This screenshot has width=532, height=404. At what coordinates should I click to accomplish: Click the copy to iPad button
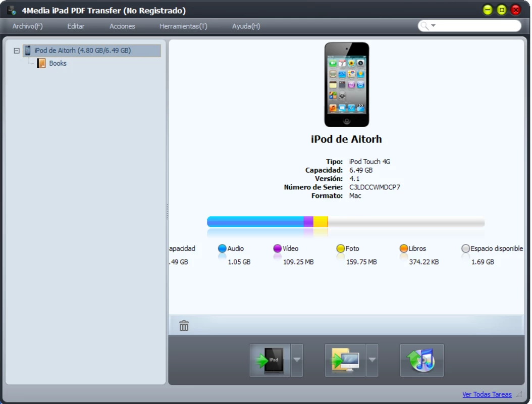(270, 360)
